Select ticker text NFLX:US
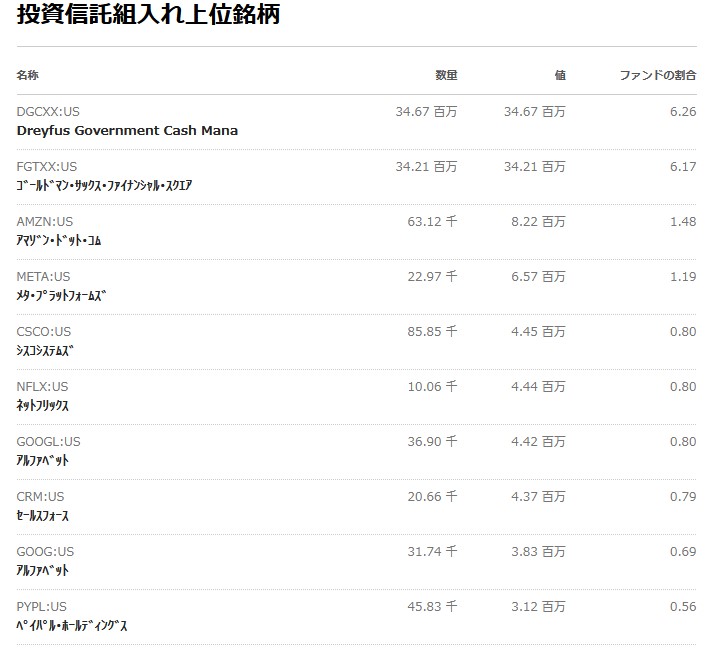The width and height of the screenshot is (714, 649). (42, 387)
